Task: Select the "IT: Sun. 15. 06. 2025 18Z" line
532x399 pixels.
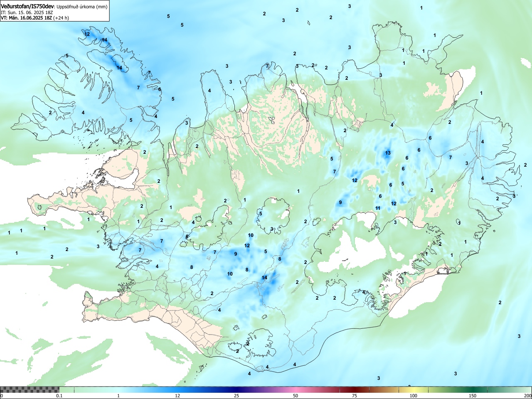Action: pos(27,12)
